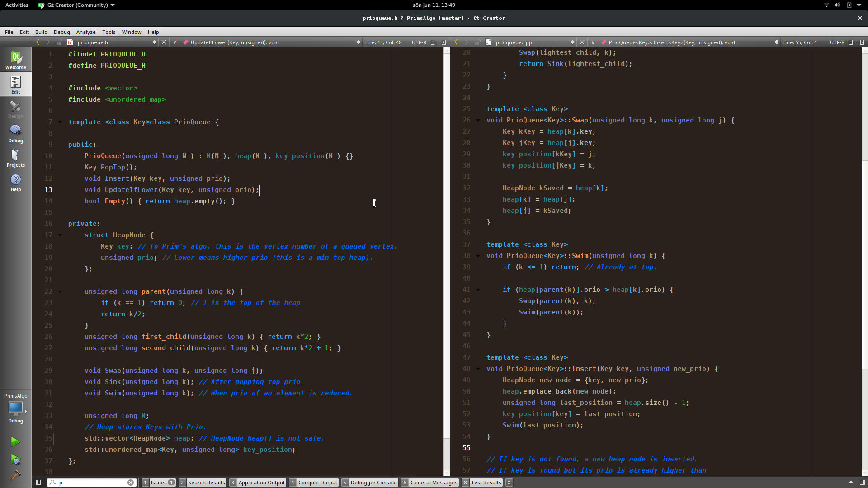Open the Welcome mode
Viewport: 868px width, 488px height.
pyautogui.click(x=15, y=60)
